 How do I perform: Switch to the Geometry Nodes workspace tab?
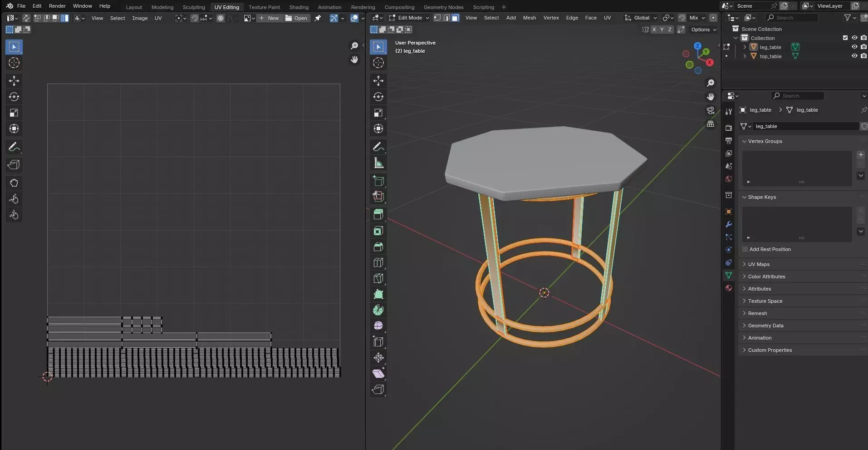[x=443, y=7]
